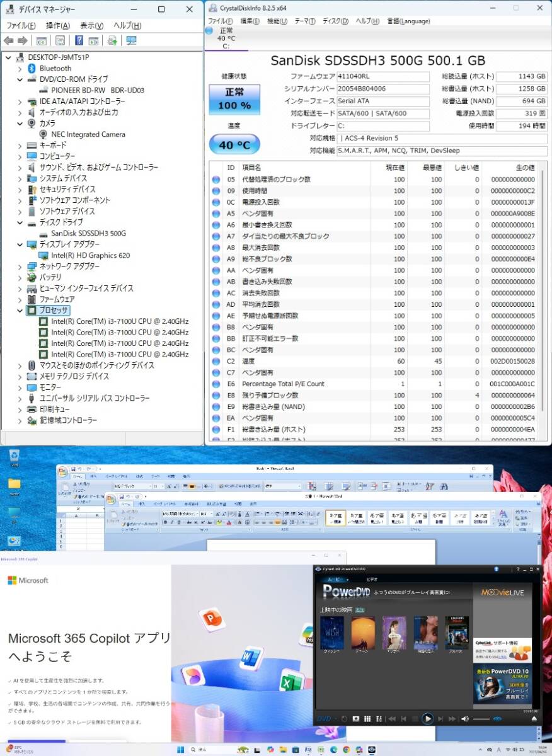The height and width of the screenshot is (756, 552).
Task: Open ヘルプ(H) menu in Device Manager
Action: [127, 25]
